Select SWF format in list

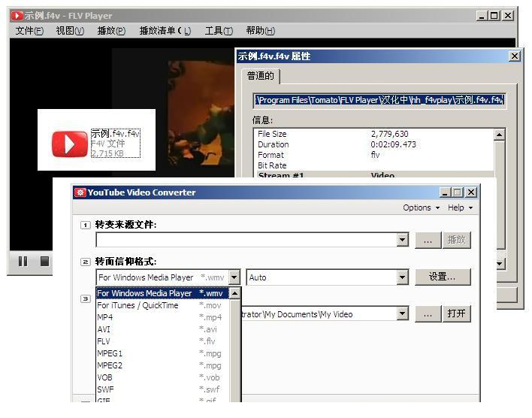162,389
